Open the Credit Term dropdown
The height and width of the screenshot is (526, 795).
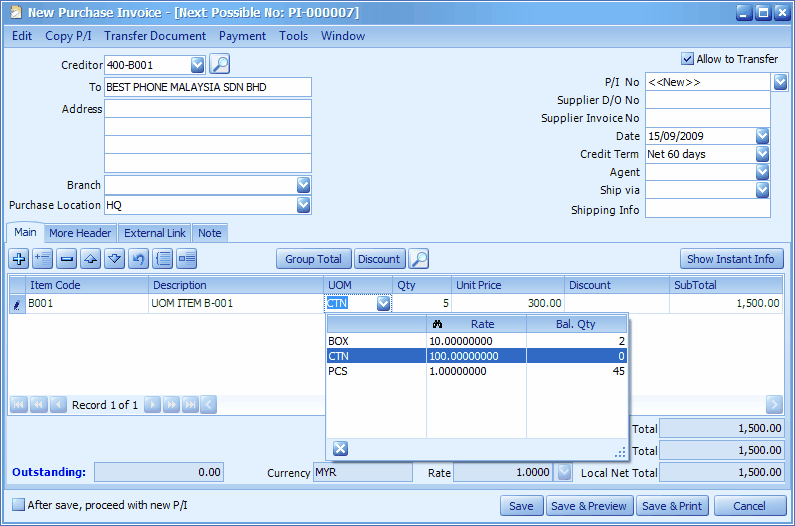click(762, 154)
